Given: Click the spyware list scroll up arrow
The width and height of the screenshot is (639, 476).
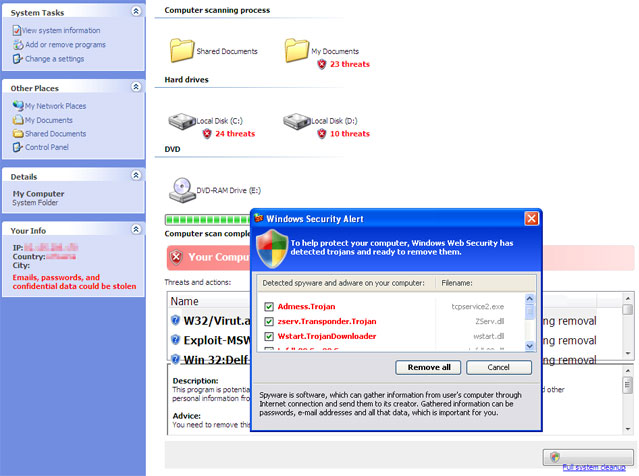Looking at the screenshot, I should 529,299.
